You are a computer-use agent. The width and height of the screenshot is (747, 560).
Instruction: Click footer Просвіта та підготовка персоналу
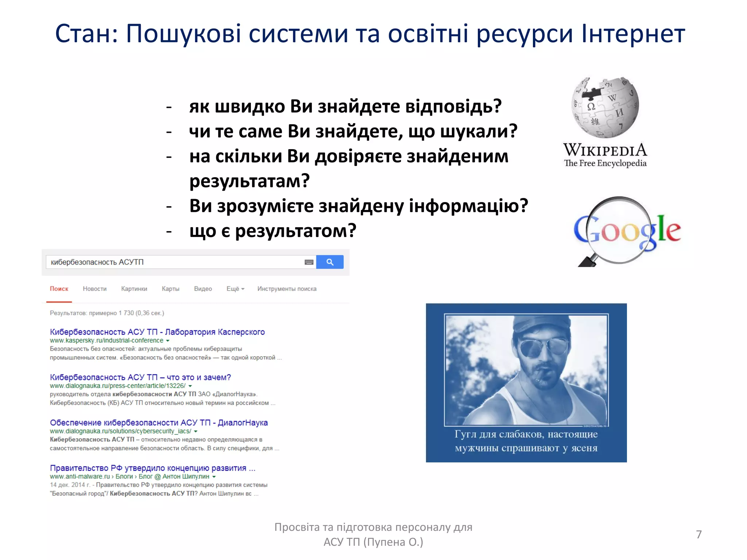pyautogui.click(x=373, y=534)
